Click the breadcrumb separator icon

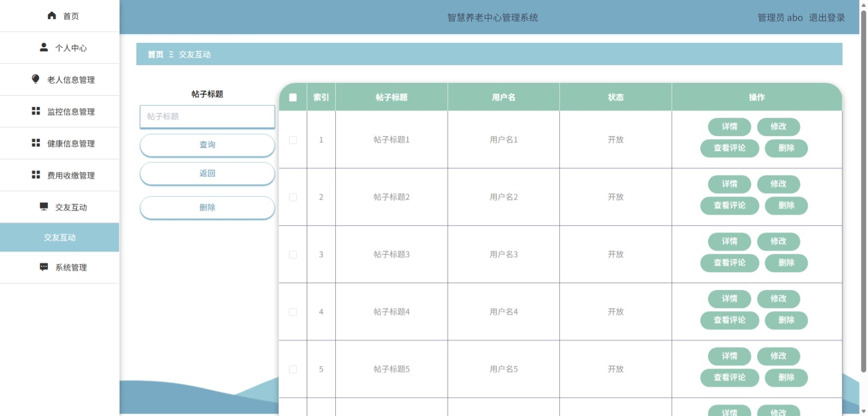tap(171, 54)
